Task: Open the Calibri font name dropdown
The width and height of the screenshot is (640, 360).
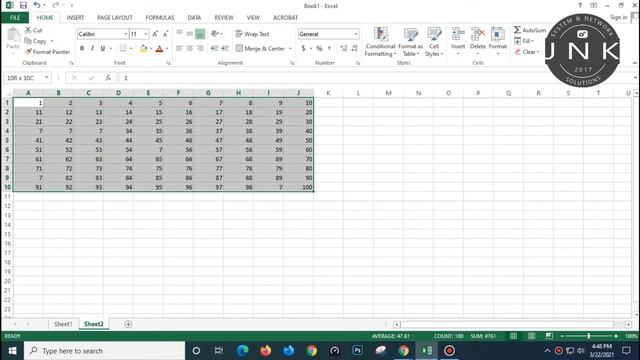Action: pyautogui.click(x=126, y=34)
